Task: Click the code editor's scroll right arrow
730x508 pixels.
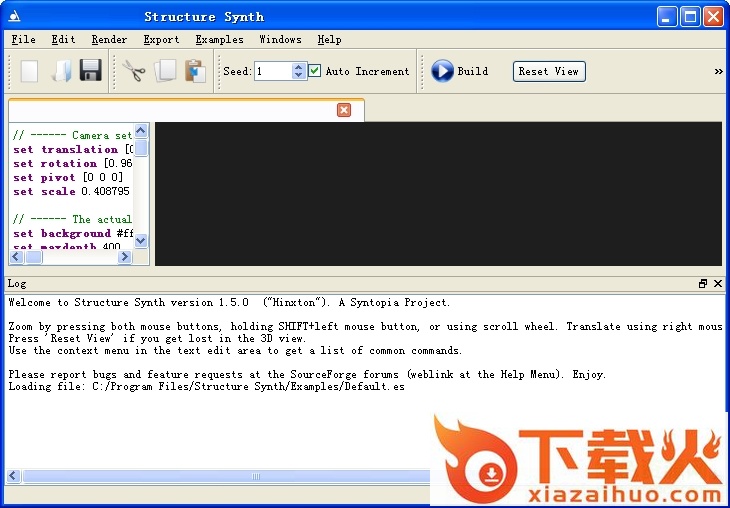Action: tap(124, 257)
